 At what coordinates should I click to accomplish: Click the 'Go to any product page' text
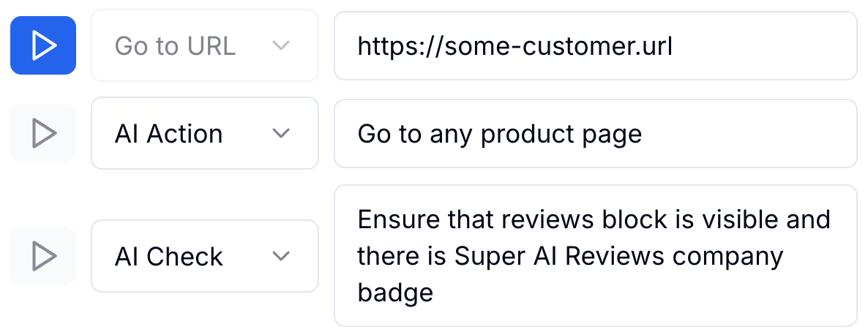coord(499,134)
